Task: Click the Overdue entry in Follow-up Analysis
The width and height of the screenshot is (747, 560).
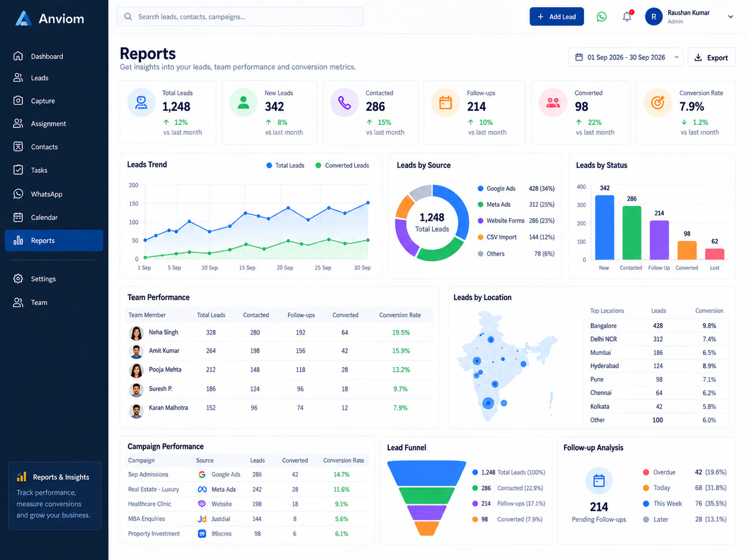Action: (x=685, y=472)
